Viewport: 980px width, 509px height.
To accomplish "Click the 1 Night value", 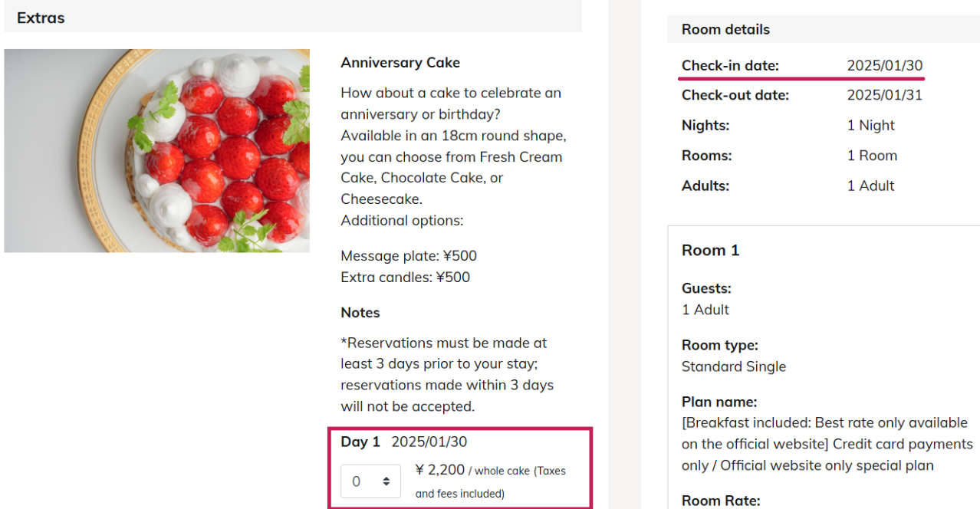I will click(870, 126).
